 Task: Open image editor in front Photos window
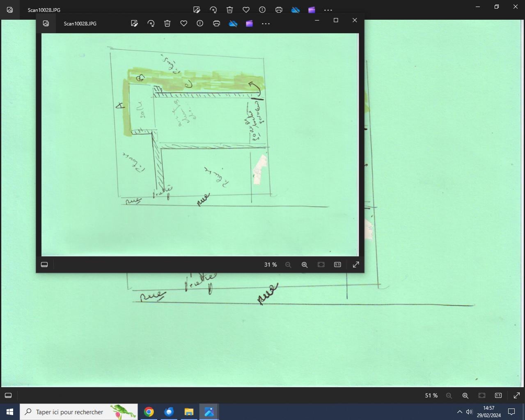click(x=134, y=23)
